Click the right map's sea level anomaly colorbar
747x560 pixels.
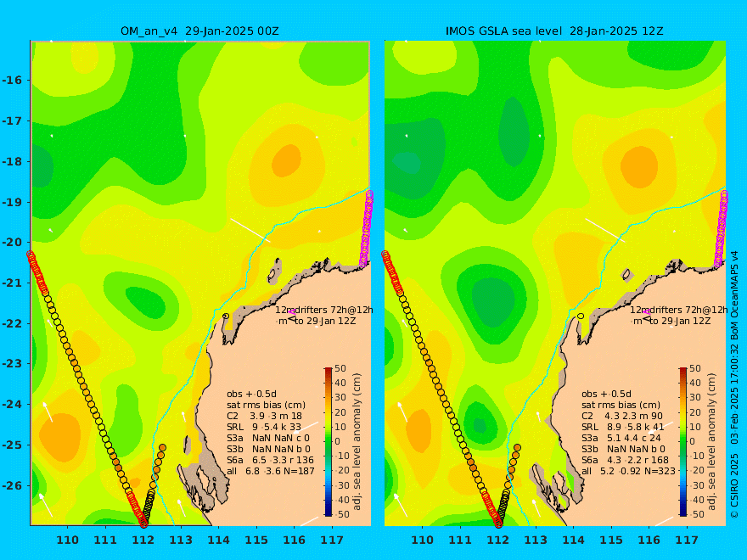point(683,441)
